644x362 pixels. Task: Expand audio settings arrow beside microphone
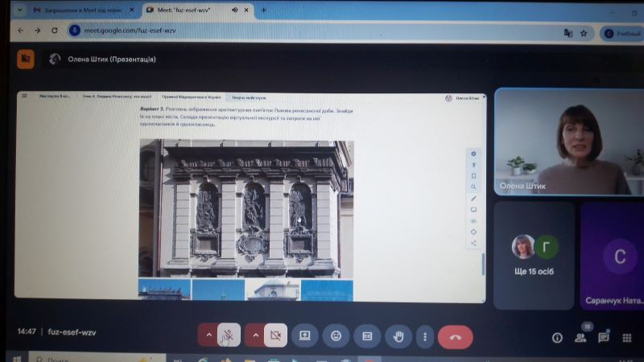pos(208,335)
